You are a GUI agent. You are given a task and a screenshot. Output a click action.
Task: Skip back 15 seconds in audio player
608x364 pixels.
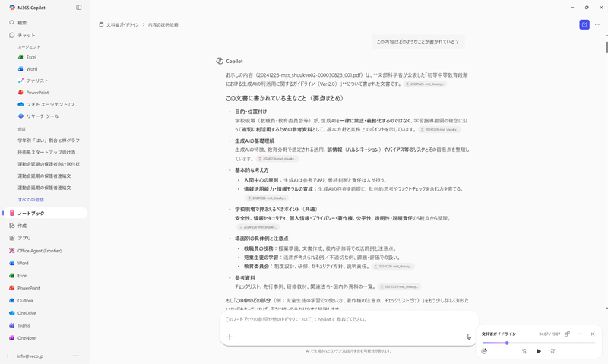tap(524, 351)
